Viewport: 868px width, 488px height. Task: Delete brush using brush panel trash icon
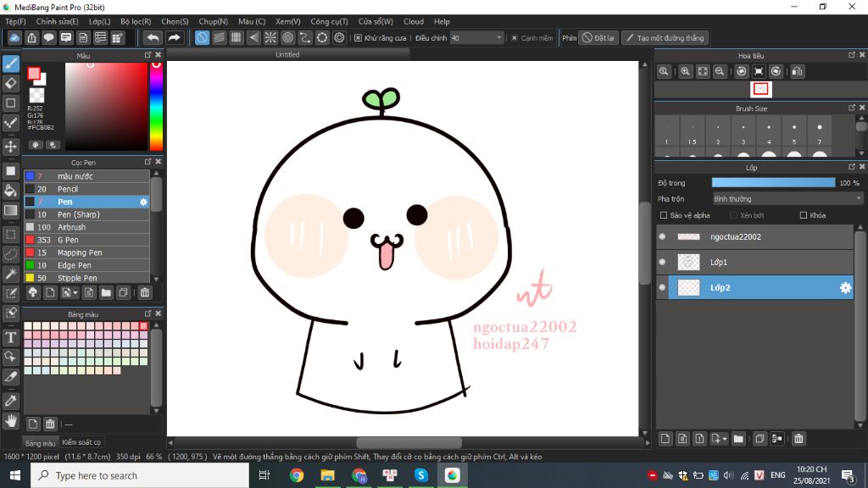click(x=144, y=292)
